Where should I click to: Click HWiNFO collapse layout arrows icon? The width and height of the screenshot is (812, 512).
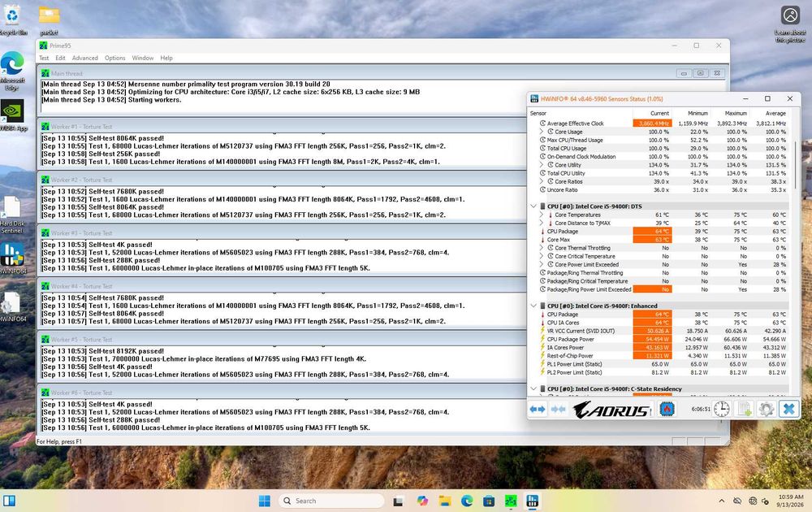click(x=559, y=409)
